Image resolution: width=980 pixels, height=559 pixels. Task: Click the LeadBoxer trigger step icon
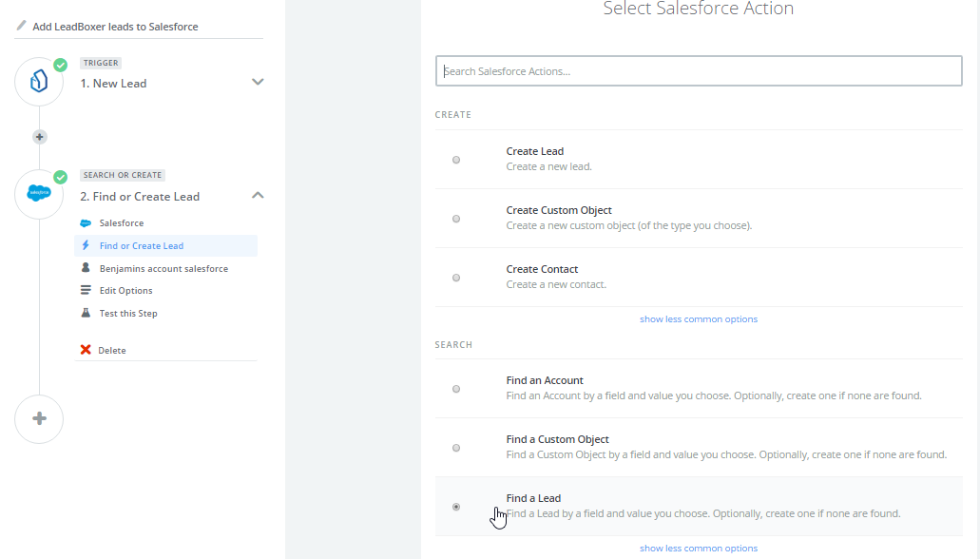(x=39, y=82)
